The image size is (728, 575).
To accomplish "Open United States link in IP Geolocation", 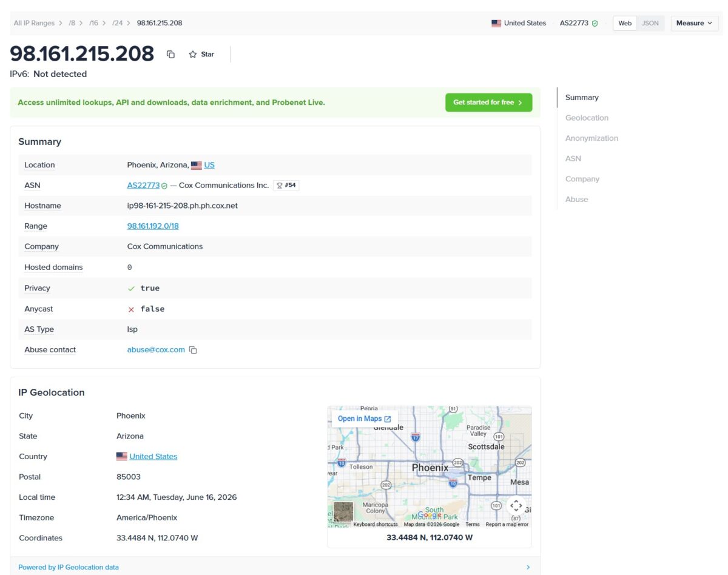I will click(x=153, y=457).
